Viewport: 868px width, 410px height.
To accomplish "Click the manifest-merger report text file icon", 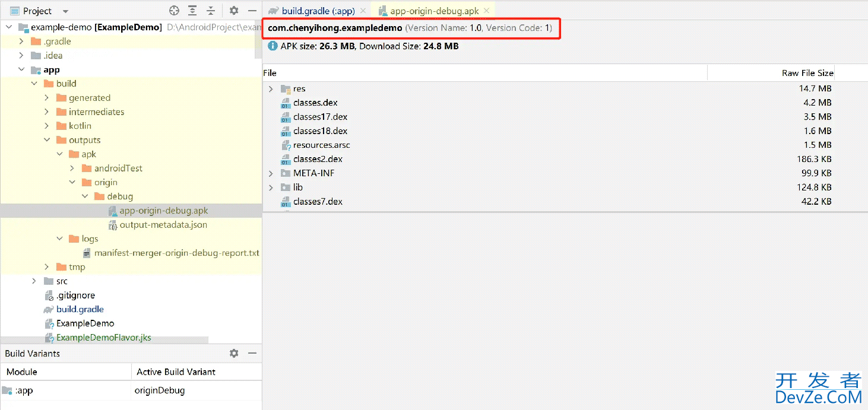I will tap(88, 253).
